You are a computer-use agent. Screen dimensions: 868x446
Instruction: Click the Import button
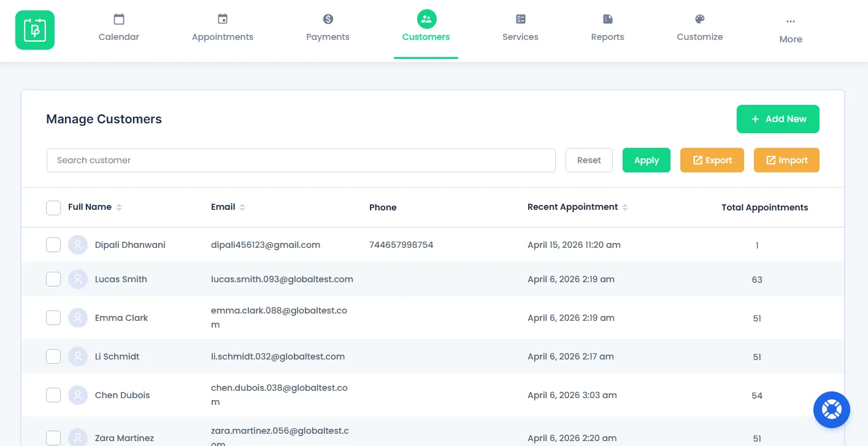(x=786, y=160)
